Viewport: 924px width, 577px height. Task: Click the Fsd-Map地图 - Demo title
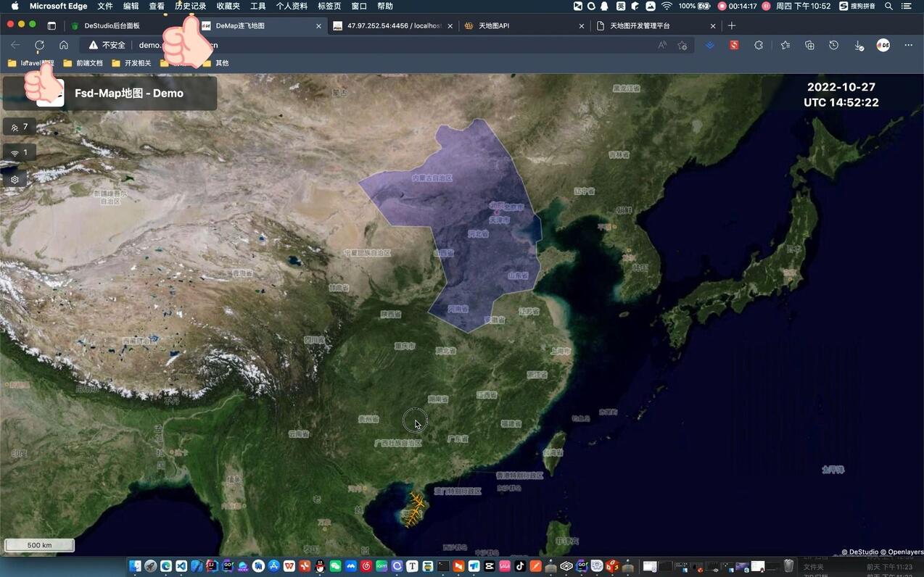(129, 93)
